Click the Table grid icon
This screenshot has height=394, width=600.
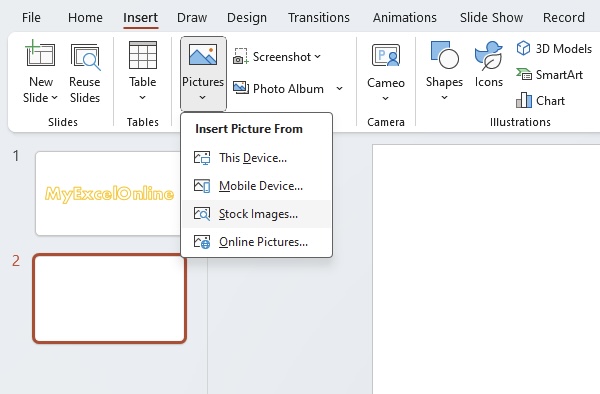[142, 55]
